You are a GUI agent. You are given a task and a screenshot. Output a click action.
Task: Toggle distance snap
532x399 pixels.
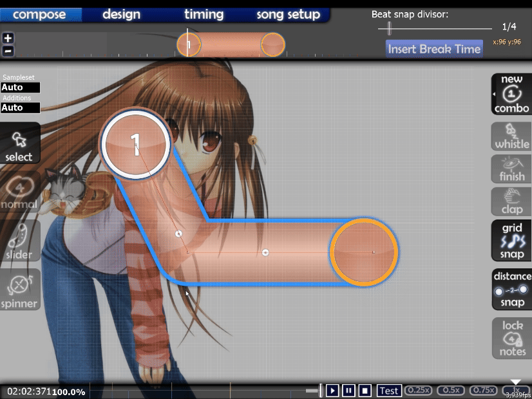click(511, 289)
